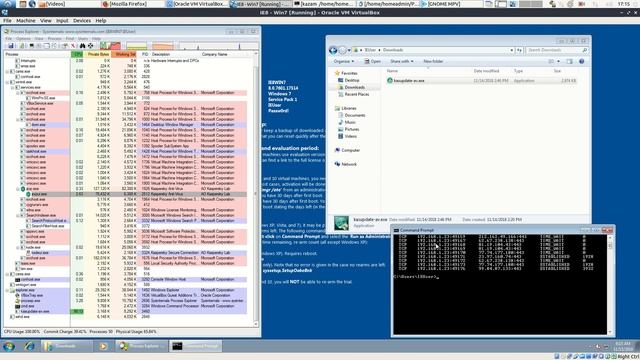Expand the address bar history dropdown
The width and height of the screenshot is (640, 360).
(511, 50)
